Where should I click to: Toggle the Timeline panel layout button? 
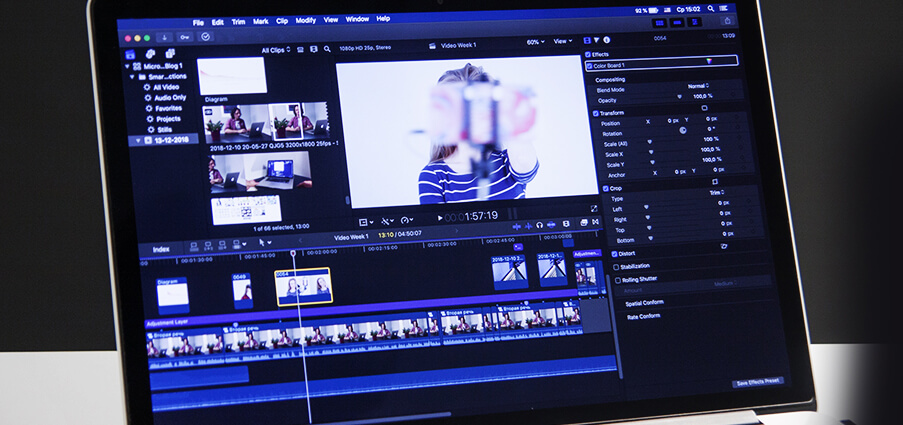(677, 22)
